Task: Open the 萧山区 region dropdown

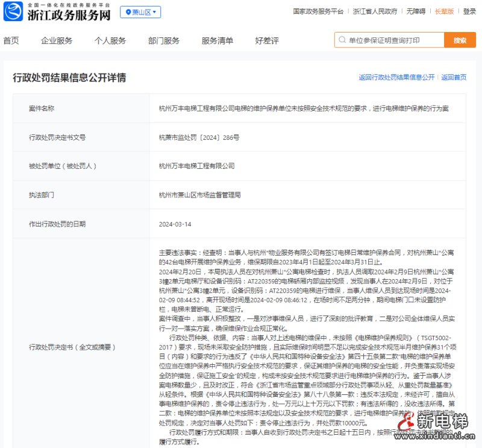Action: pyautogui.click(x=140, y=12)
